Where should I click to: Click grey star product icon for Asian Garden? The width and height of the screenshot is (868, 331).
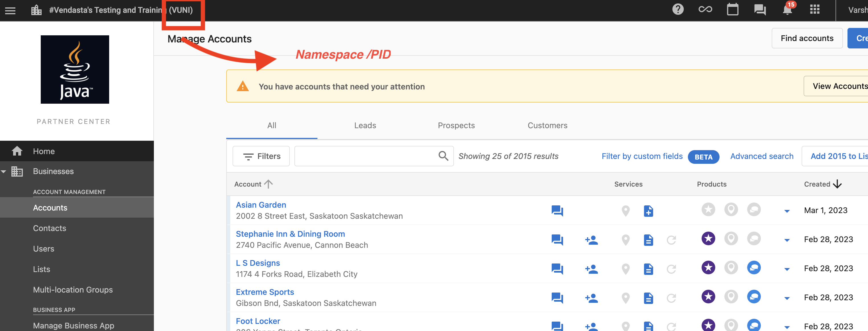pos(708,209)
